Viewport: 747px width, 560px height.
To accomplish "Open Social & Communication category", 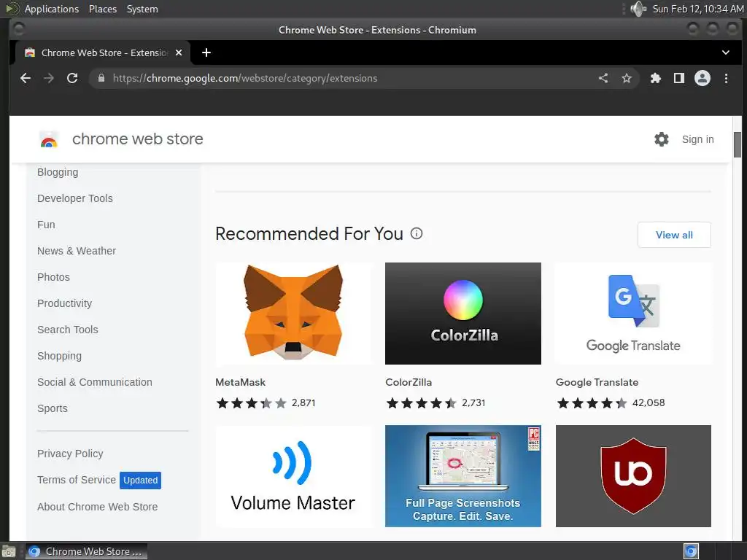I will click(x=94, y=382).
